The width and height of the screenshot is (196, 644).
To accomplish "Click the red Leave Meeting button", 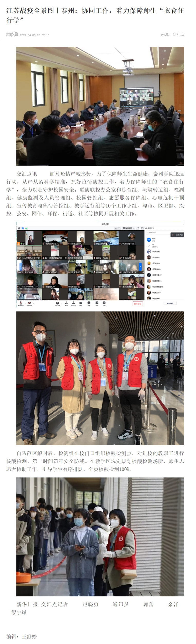I will (x=137, y=304).
